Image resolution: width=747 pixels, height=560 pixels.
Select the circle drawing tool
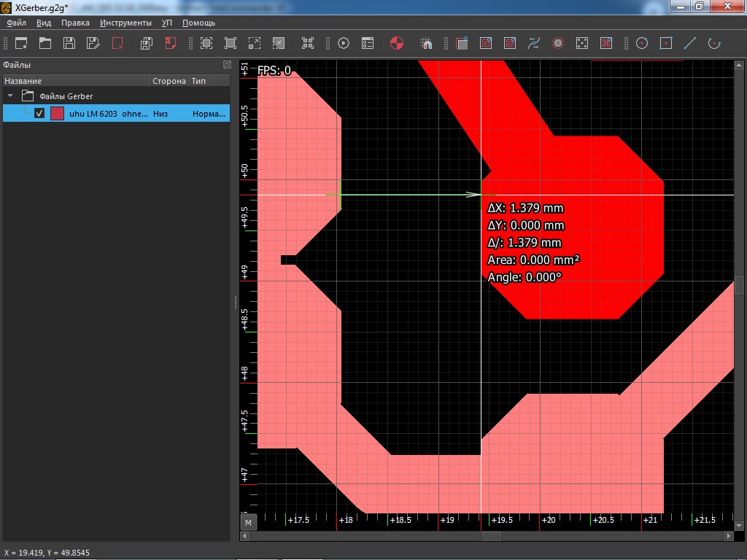[x=642, y=43]
